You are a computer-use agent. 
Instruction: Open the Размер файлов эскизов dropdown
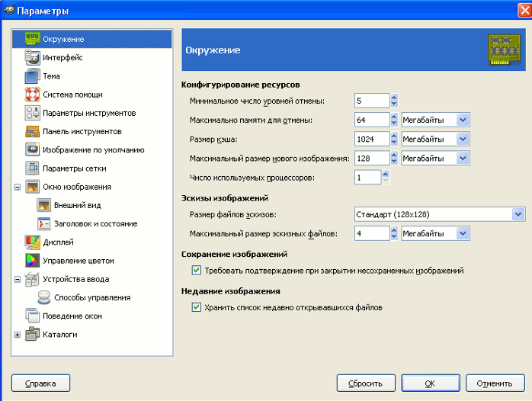(x=518, y=214)
